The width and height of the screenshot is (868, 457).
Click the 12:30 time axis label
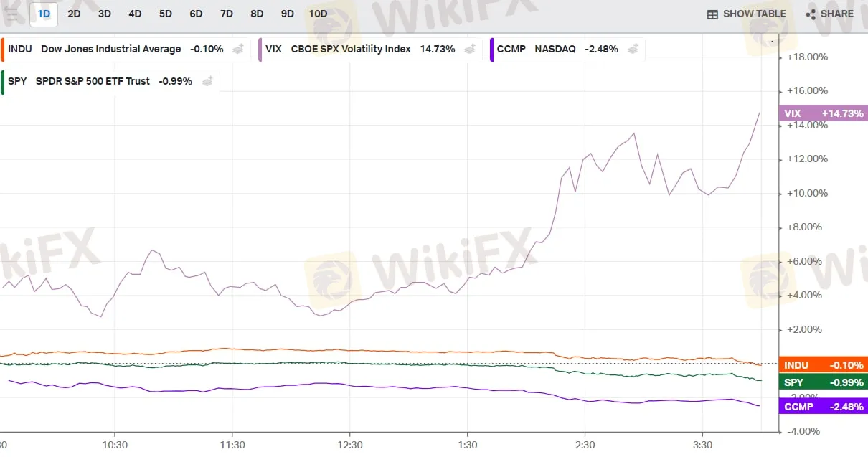[x=350, y=445]
